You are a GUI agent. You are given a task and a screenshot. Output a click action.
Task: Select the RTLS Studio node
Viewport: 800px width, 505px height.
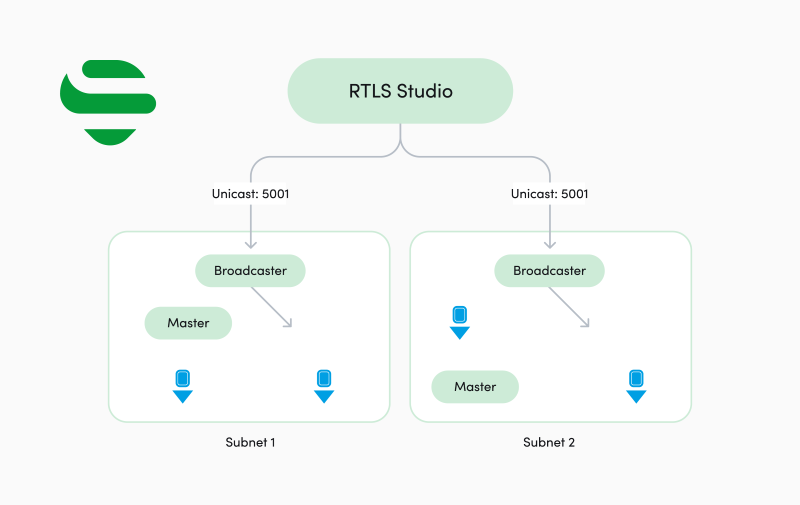(x=401, y=91)
